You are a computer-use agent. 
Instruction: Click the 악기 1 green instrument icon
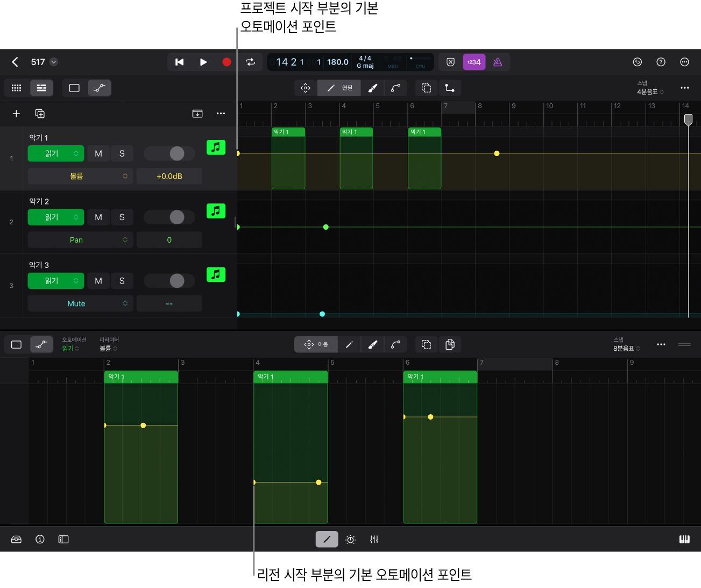coord(216,147)
